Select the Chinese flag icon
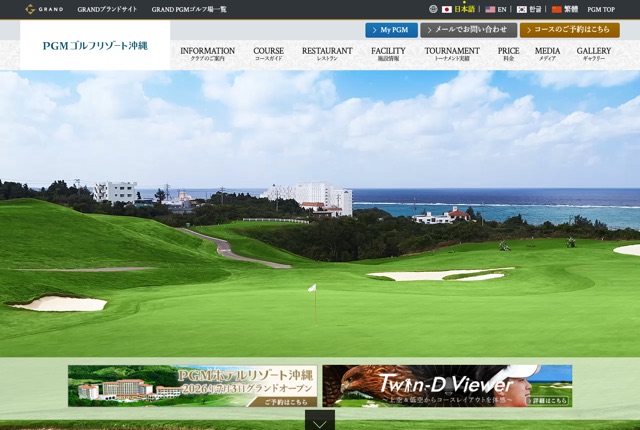The height and width of the screenshot is (430, 640). click(x=557, y=9)
